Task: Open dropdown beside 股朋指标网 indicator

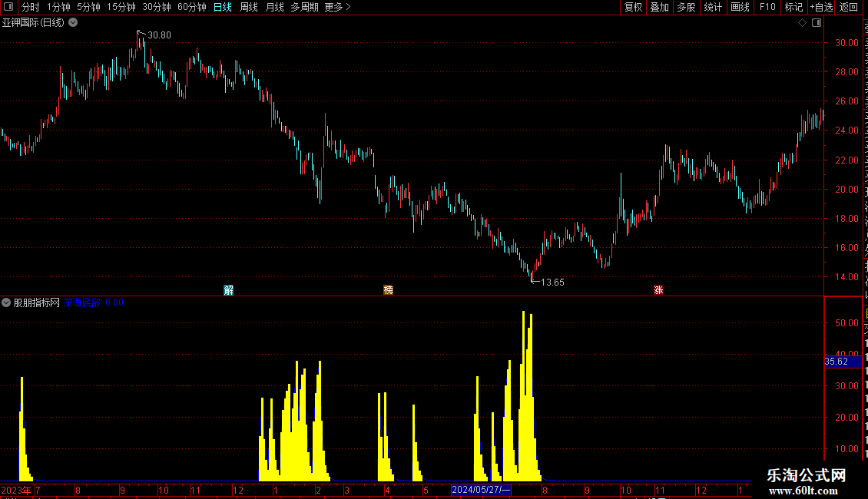Action: click(6, 302)
